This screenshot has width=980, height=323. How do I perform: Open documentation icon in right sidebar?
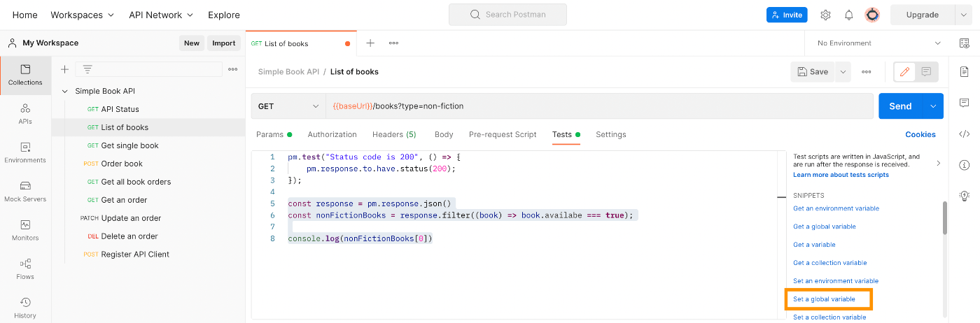coord(965,71)
